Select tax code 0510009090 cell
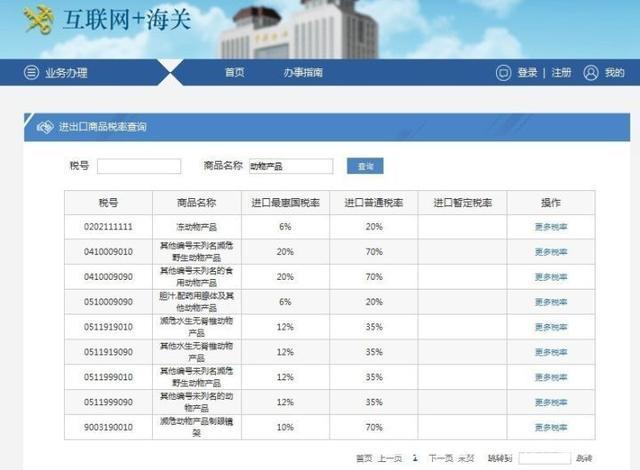The width and height of the screenshot is (640, 470). 108,302
